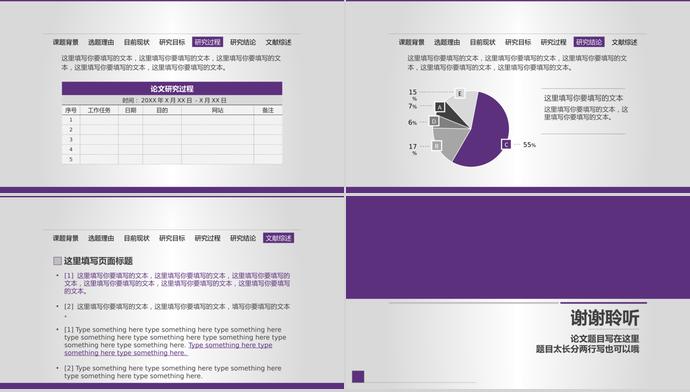Select highlighted 研究结论 tab on pie chart slide
The width and height of the screenshot is (690, 392).
click(x=589, y=42)
